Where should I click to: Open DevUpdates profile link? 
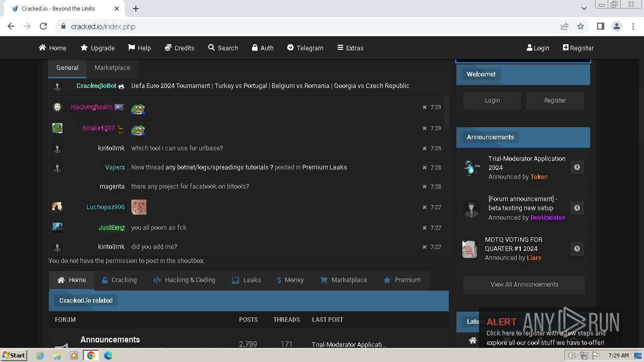[548, 218]
